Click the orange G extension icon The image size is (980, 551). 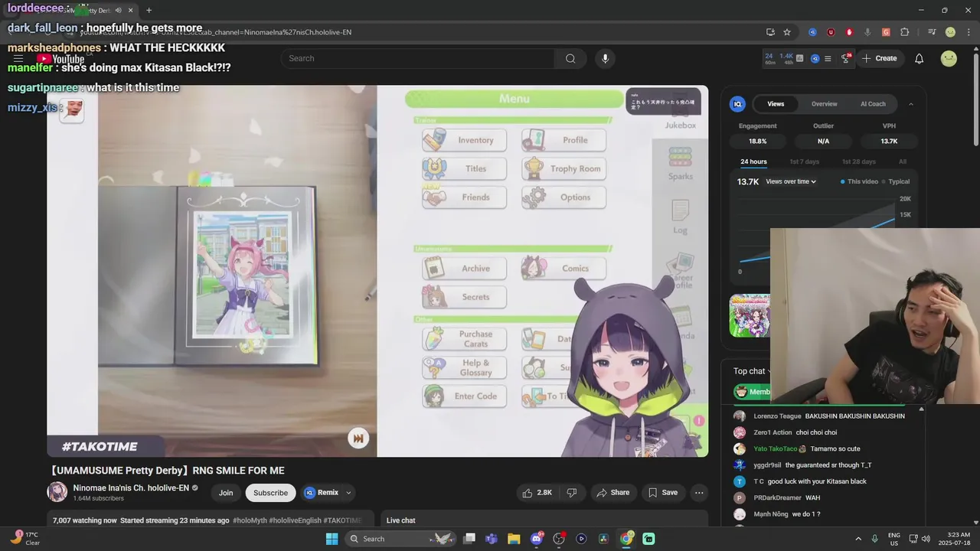click(x=886, y=32)
